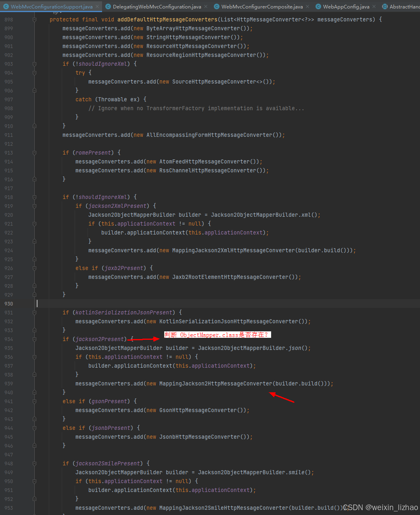Click the class icon on the WebMvcConfigurerComposite.java tab
The image size is (420, 515).
[217, 6]
